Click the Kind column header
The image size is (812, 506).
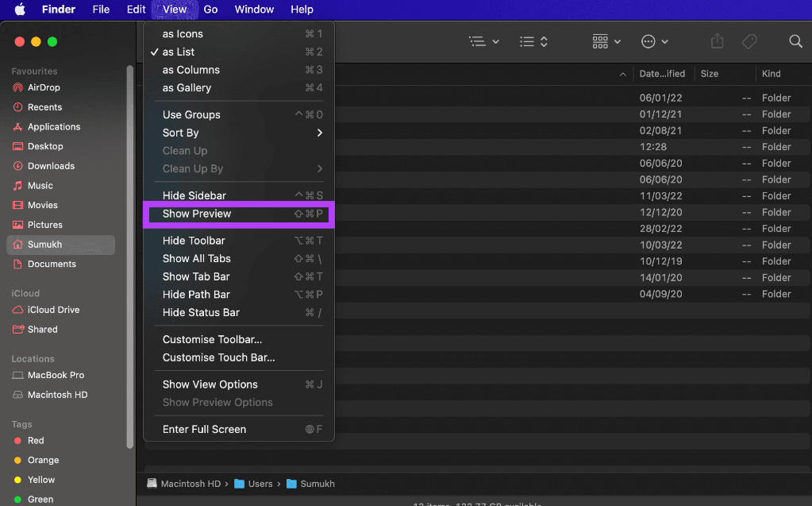[771, 74]
